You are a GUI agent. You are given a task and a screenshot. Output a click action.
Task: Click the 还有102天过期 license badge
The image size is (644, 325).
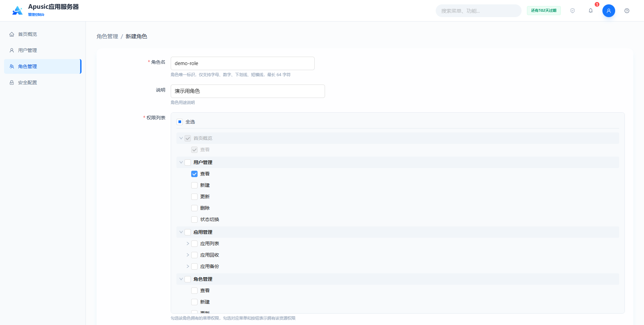click(544, 11)
